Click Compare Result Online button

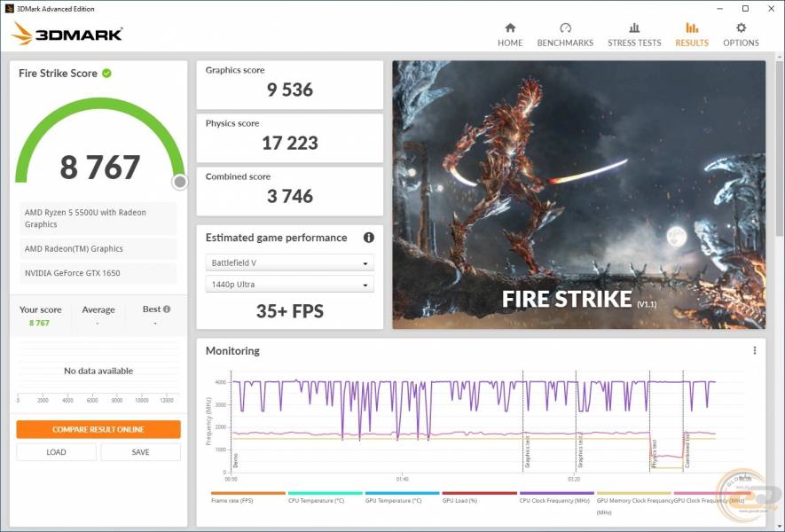point(98,429)
